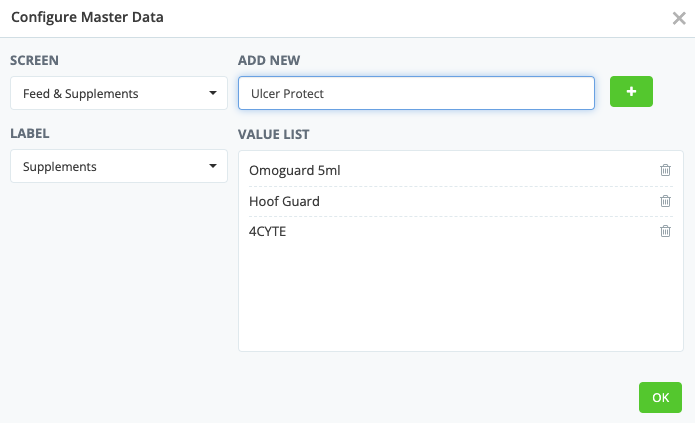The height and width of the screenshot is (423, 695).
Task: Select the Hoof Guard list entry
Action: click(x=284, y=201)
